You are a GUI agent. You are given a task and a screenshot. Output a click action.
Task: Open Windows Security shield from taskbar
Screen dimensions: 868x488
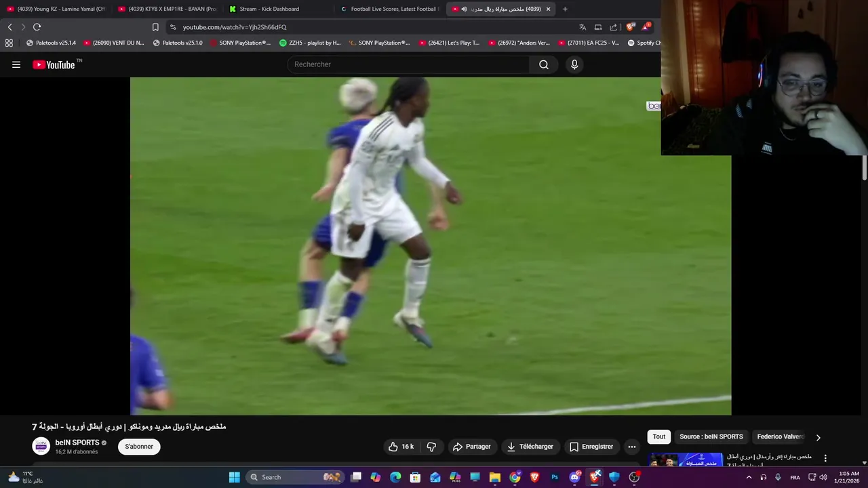coord(614,477)
